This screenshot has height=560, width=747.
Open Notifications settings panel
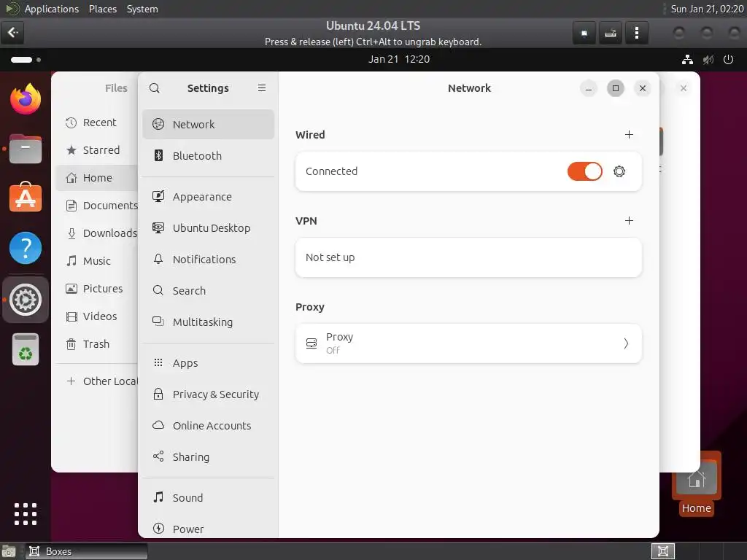coord(208,260)
